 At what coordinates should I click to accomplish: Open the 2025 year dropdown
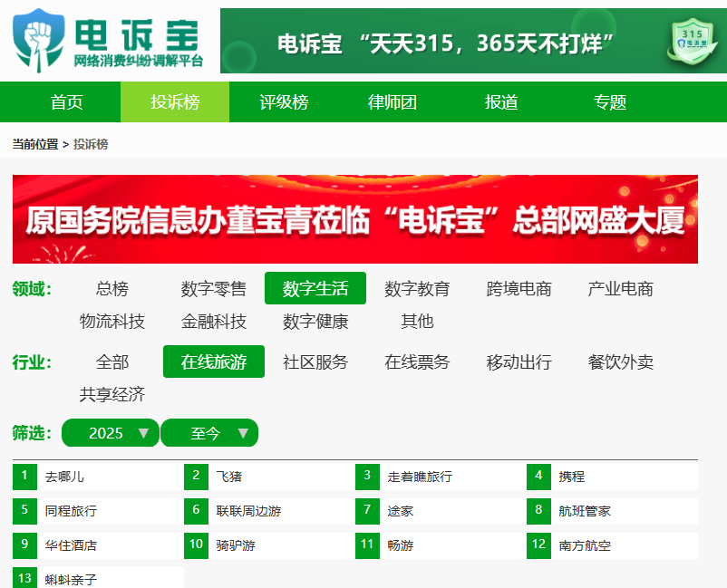111,433
